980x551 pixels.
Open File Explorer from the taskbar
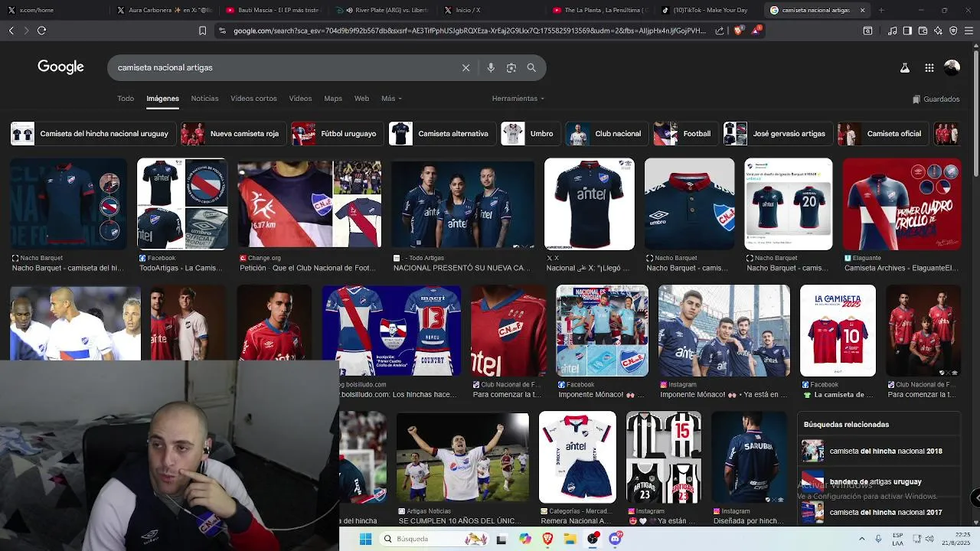(x=570, y=539)
